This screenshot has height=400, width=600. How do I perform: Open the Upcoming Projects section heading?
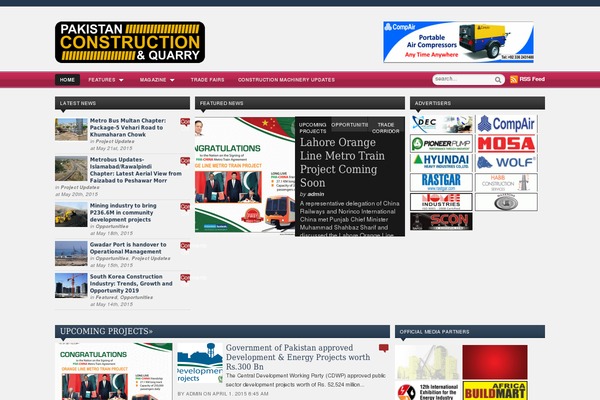[x=106, y=331]
